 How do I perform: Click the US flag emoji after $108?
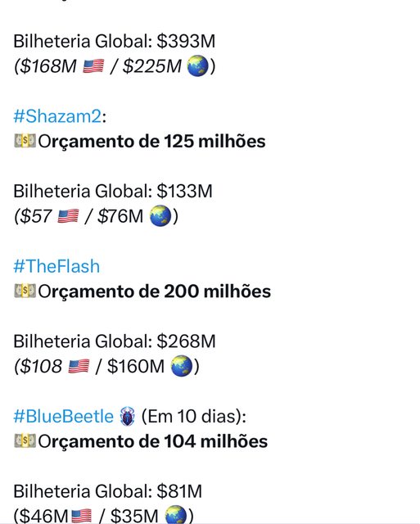(x=79, y=366)
